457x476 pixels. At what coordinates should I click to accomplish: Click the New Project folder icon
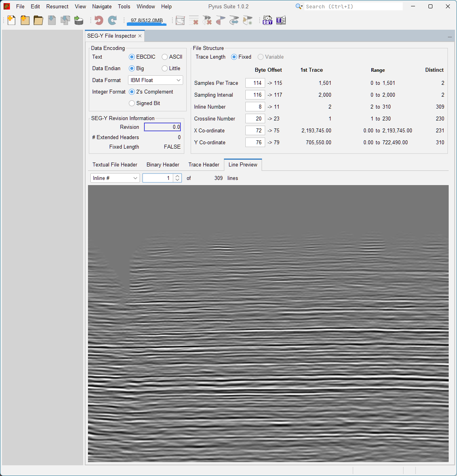point(25,20)
